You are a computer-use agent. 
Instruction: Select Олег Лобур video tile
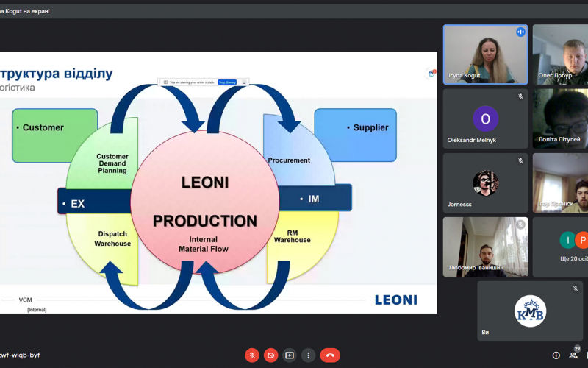pos(560,54)
